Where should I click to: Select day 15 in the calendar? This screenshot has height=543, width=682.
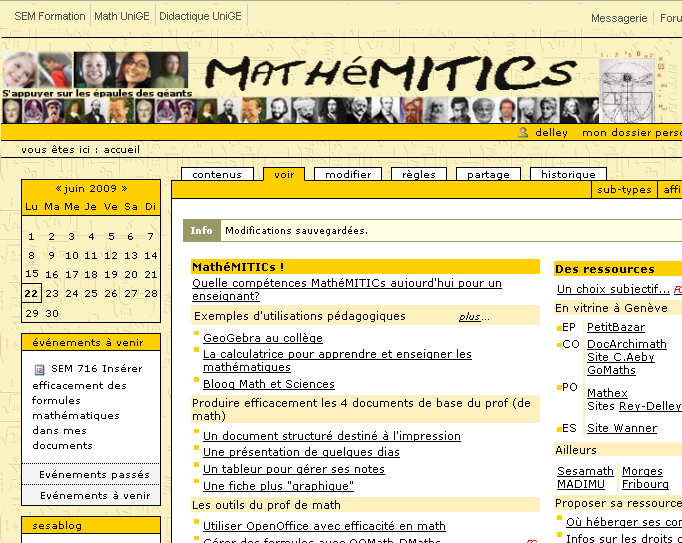point(31,274)
